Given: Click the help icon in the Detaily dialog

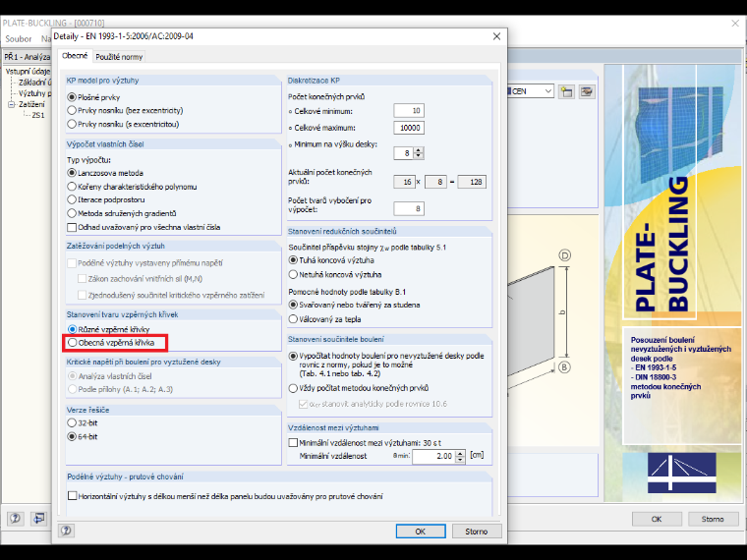Looking at the screenshot, I should [x=66, y=531].
